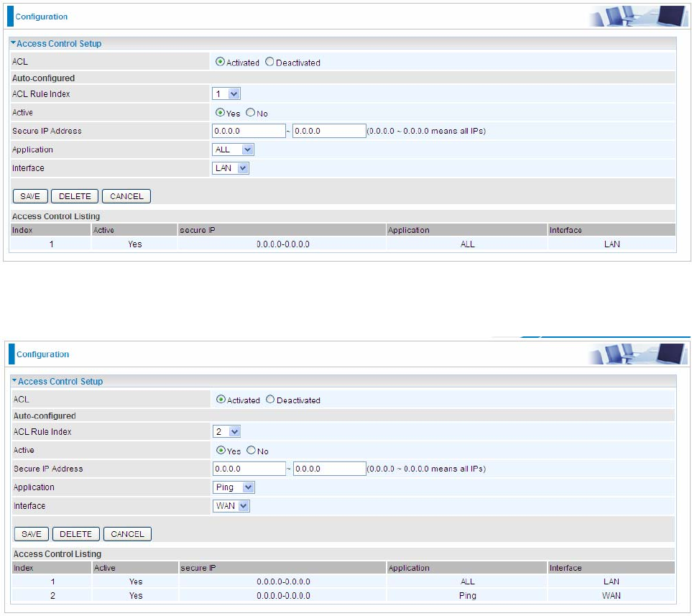Click Configuration header in lower panel
The height and width of the screenshot is (616, 692).
[43, 354]
